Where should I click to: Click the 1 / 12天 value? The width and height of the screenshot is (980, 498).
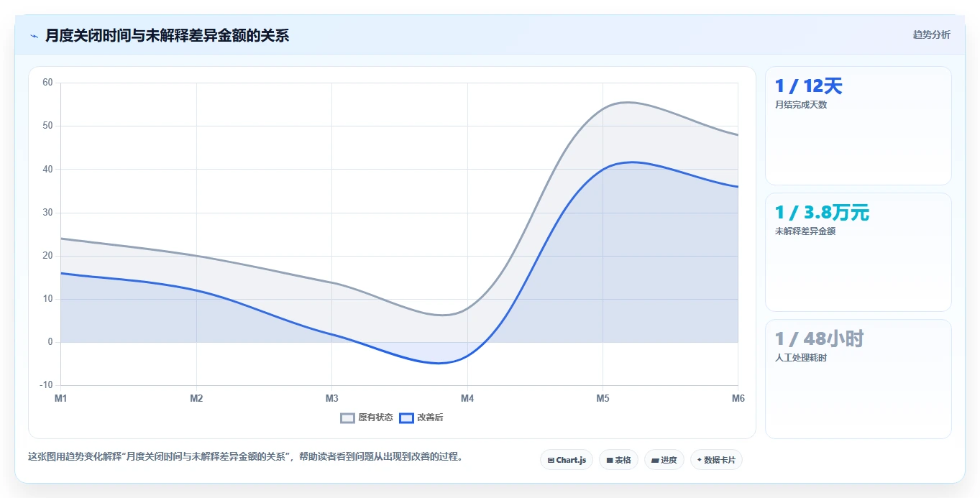[x=808, y=86]
